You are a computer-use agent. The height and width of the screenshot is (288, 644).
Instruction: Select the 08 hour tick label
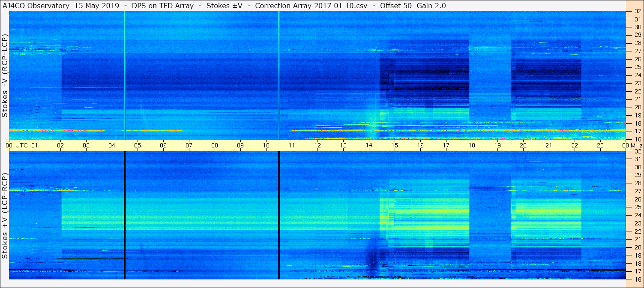click(x=215, y=145)
